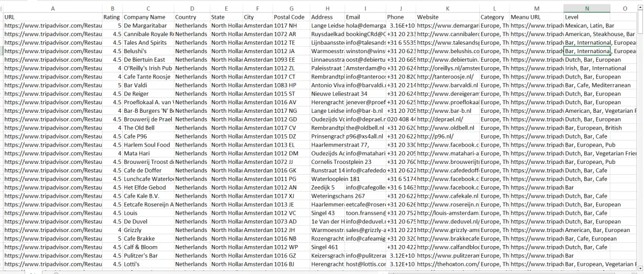Select the 'Mata Hari' company cell
The width and height of the screenshot is (644, 274).
[148, 154]
